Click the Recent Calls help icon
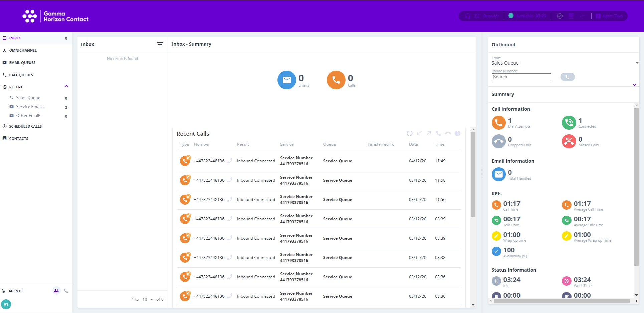Image resolution: width=644 pixels, height=313 pixels. [457, 133]
